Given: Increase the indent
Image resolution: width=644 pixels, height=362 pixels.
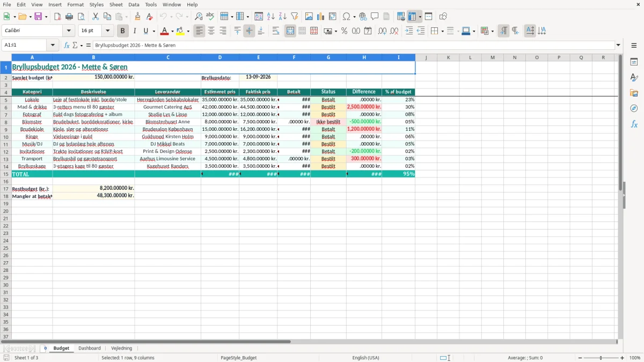Looking at the screenshot, I should coord(409,31).
